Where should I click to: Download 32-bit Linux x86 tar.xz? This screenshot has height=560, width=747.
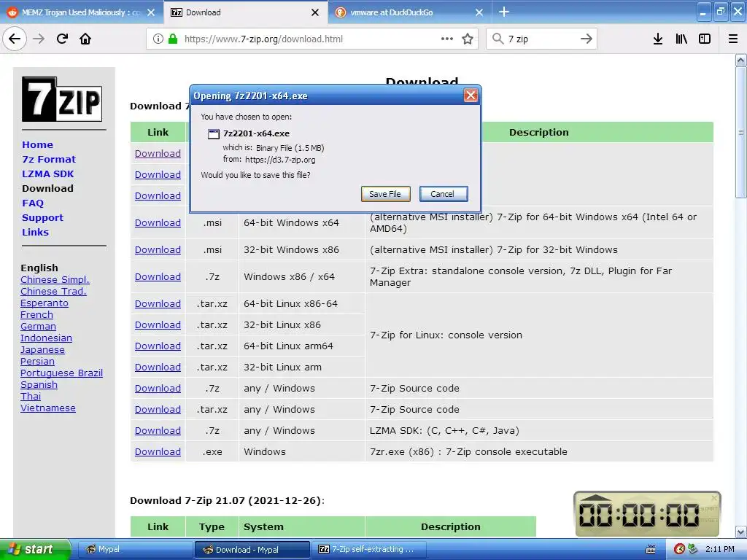(x=158, y=324)
